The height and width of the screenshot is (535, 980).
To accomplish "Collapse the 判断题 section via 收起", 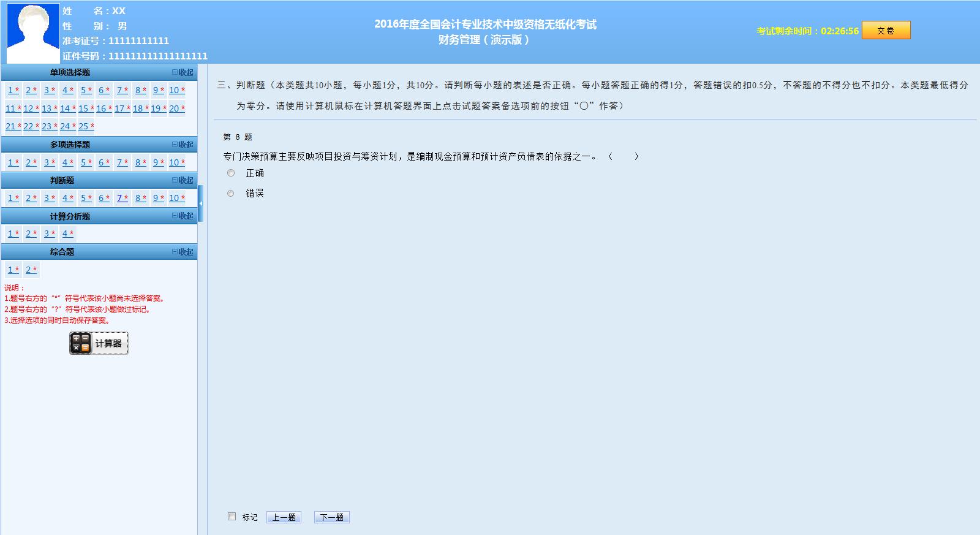I will [x=183, y=180].
